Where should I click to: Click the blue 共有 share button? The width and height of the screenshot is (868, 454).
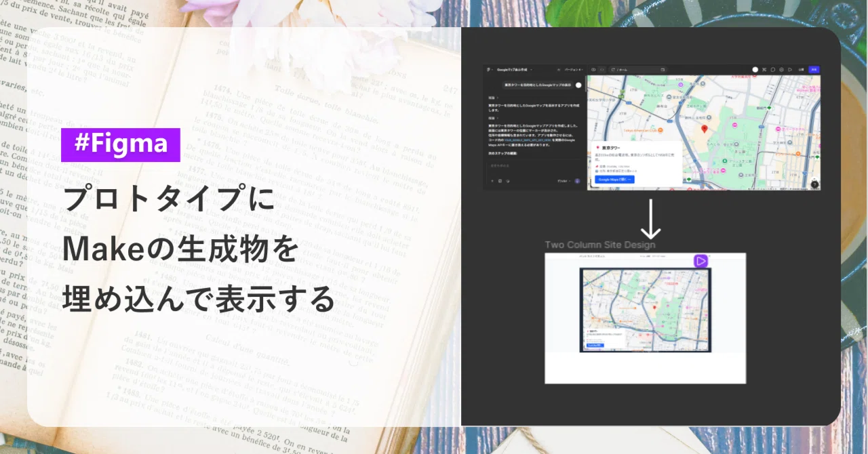(x=814, y=70)
